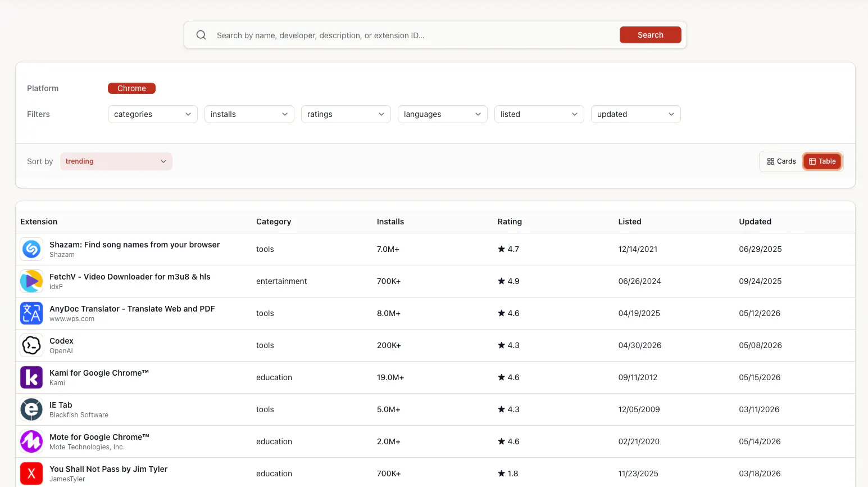The height and width of the screenshot is (487, 868).
Task: Click the 8.0M+ installs value for AnyDoc
Action: click(x=389, y=313)
